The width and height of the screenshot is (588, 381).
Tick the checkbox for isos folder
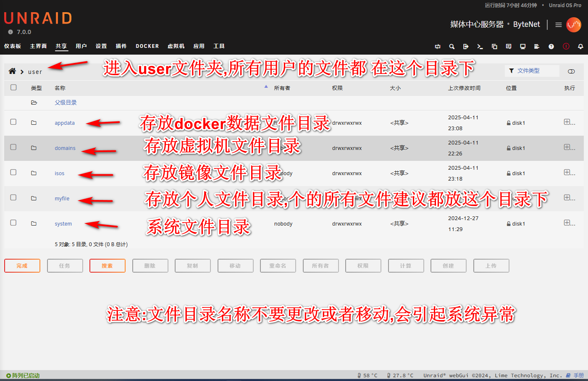(13, 172)
